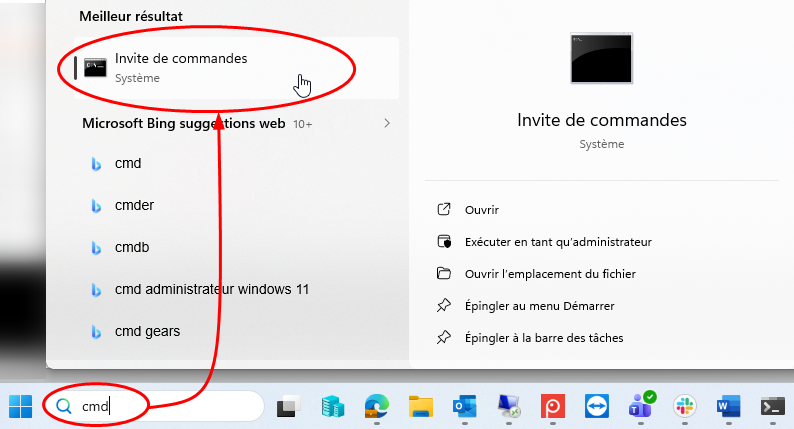Select the "cmd gears" web suggestion
794x429 pixels.
pos(148,331)
